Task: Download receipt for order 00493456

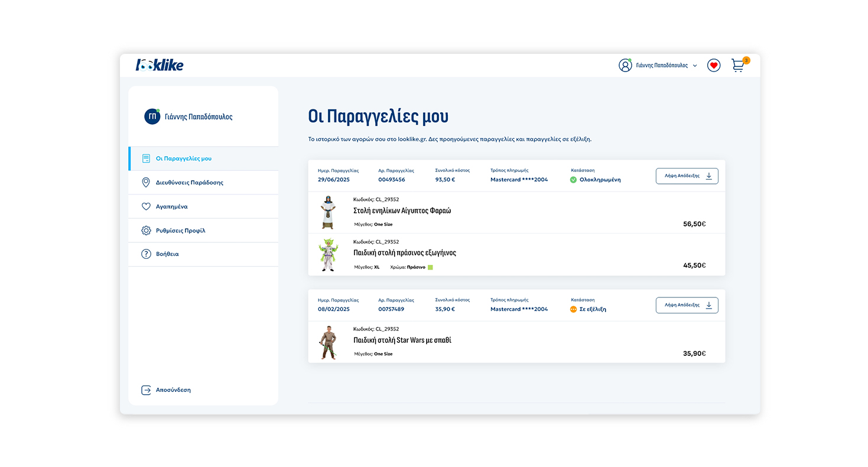Action: click(687, 176)
